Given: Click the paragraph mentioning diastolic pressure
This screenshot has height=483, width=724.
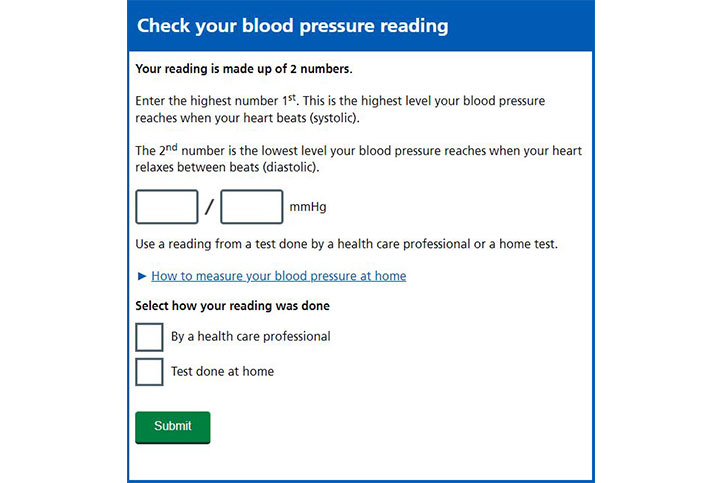Looking at the screenshot, I should 358,158.
